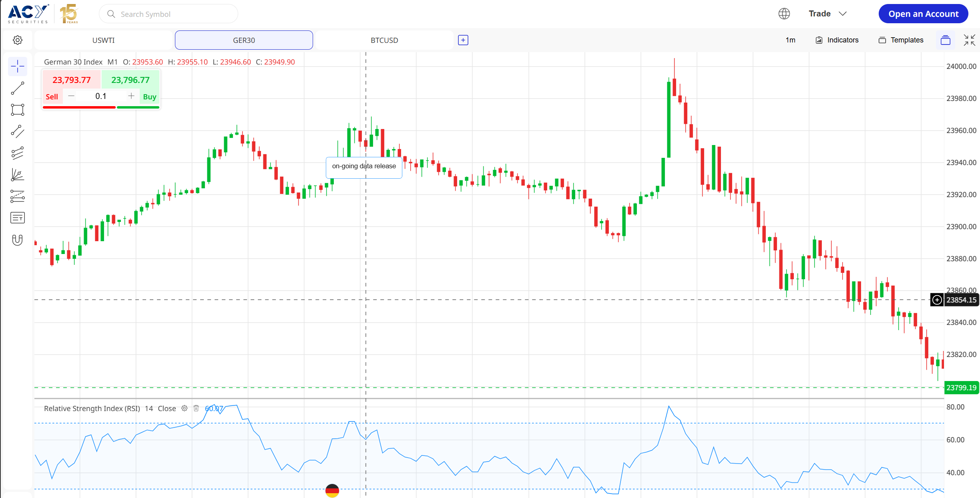Click the Open an Account button

point(923,14)
